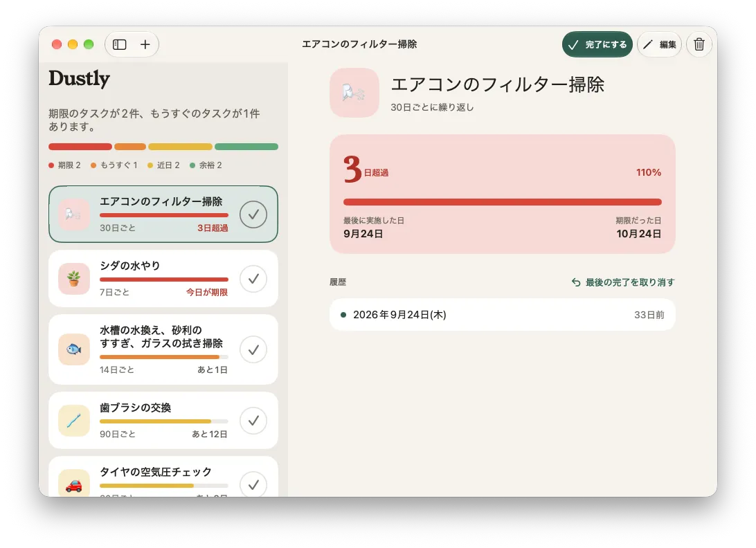
Task: Complete the 水槽の水換え task checkmark
Action: 253,349
